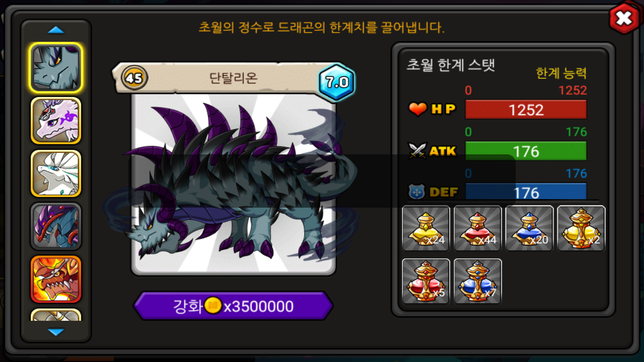Viewport: 644px width, 362px height.
Task: Select the small yellow potion x24
Action: coord(426,228)
